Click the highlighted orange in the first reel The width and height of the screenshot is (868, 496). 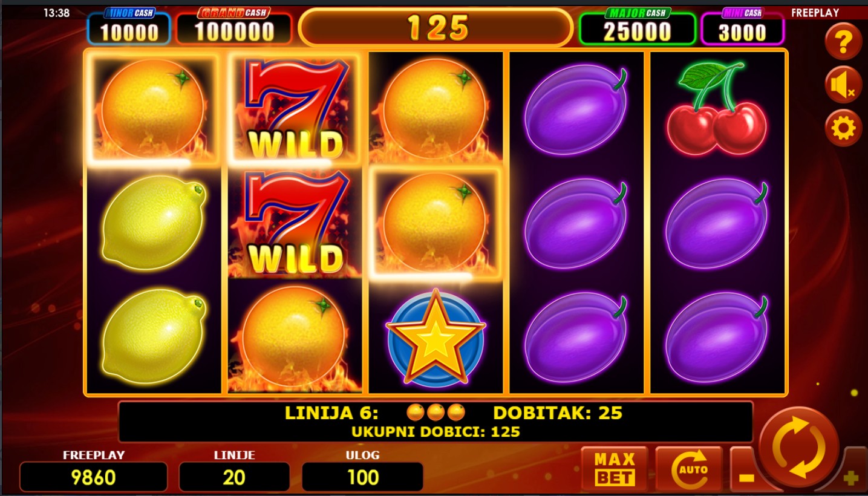[x=152, y=109]
